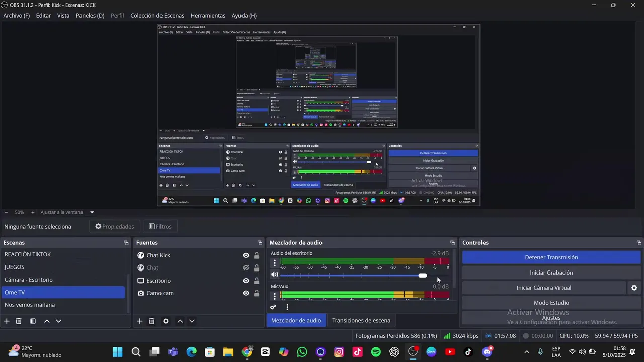Switch to Mezclador de audio tab
The width and height of the screenshot is (644, 362).
[x=296, y=321]
